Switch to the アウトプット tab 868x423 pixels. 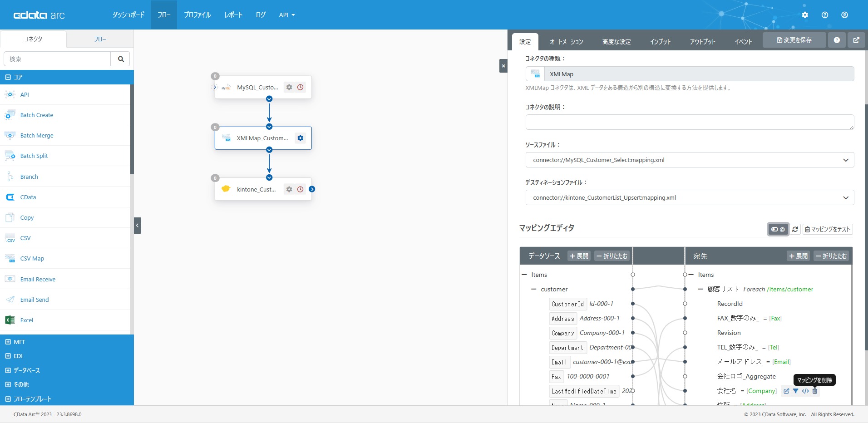pyautogui.click(x=703, y=42)
